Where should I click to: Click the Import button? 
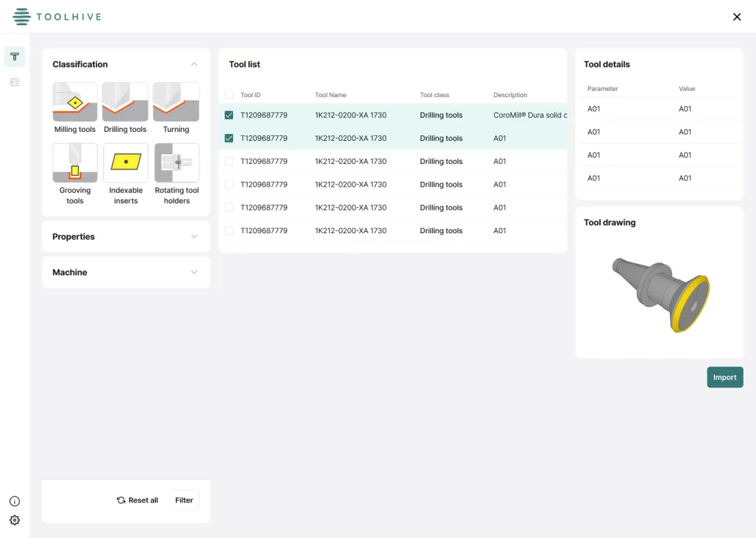(725, 377)
